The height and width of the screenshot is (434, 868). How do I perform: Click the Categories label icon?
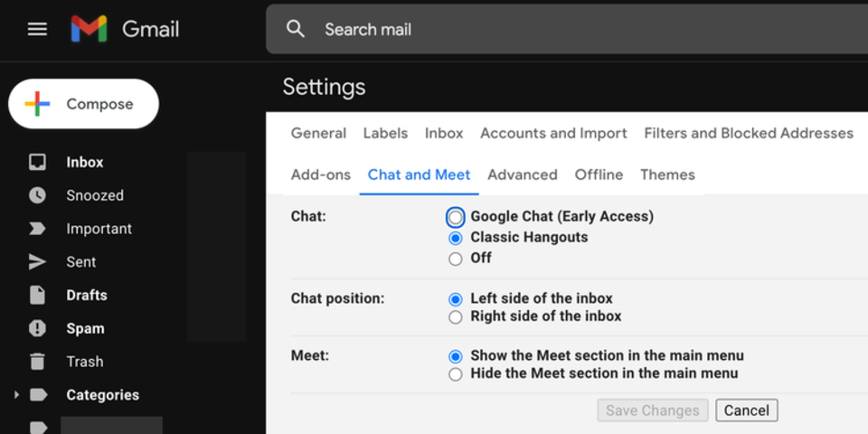point(38,395)
